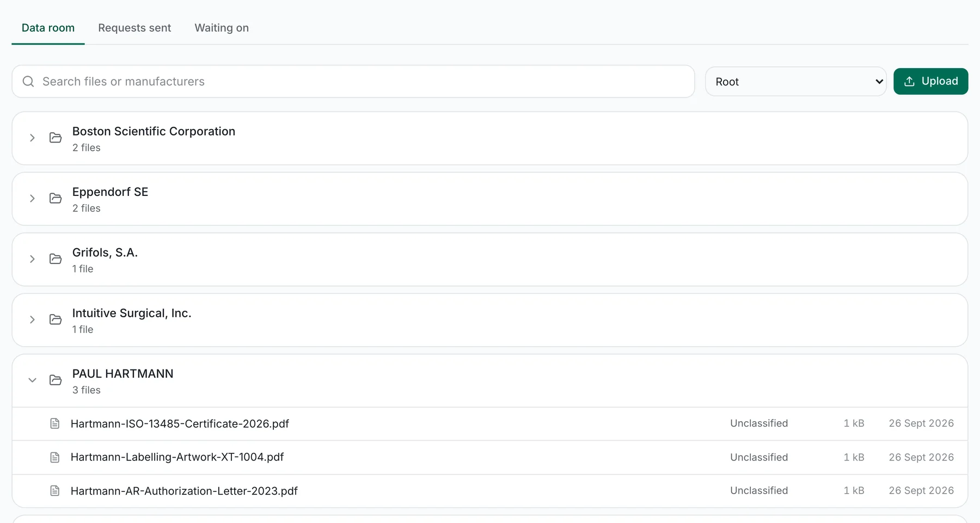Click file icon for AR Authorization Letter
Screen dimensions: 980x523
pyautogui.click(x=55, y=491)
